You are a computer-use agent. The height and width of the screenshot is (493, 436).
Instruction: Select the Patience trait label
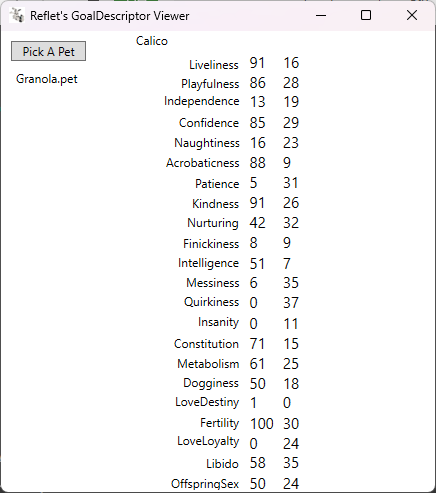[x=217, y=184]
